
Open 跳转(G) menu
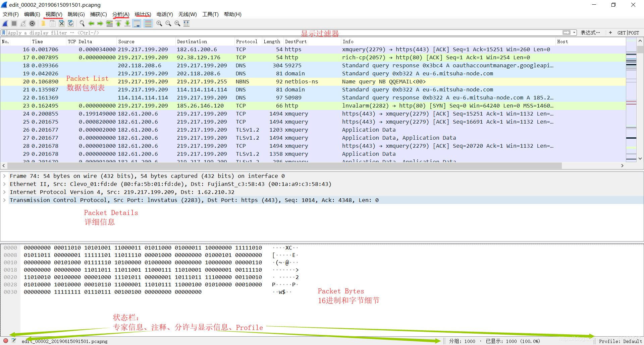pos(76,14)
